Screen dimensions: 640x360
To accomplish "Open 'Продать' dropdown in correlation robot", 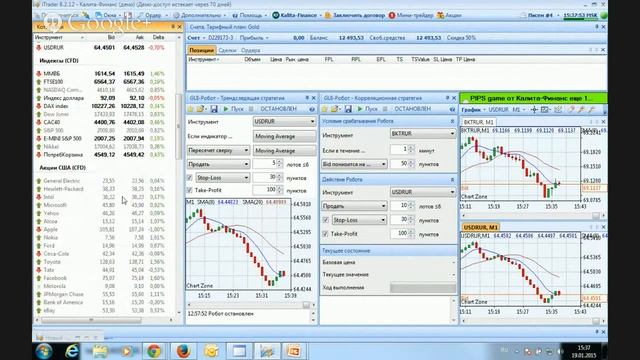I will coord(354,206).
